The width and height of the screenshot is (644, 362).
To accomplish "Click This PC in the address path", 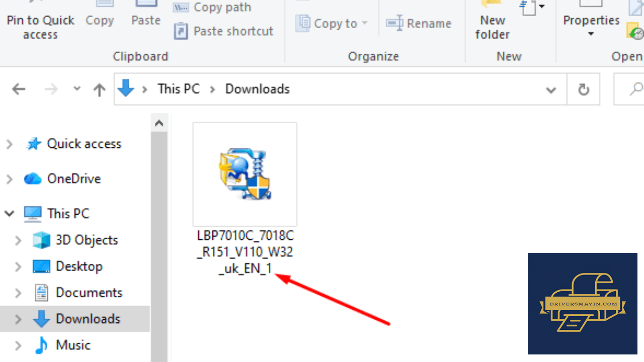I will [179, 89].
